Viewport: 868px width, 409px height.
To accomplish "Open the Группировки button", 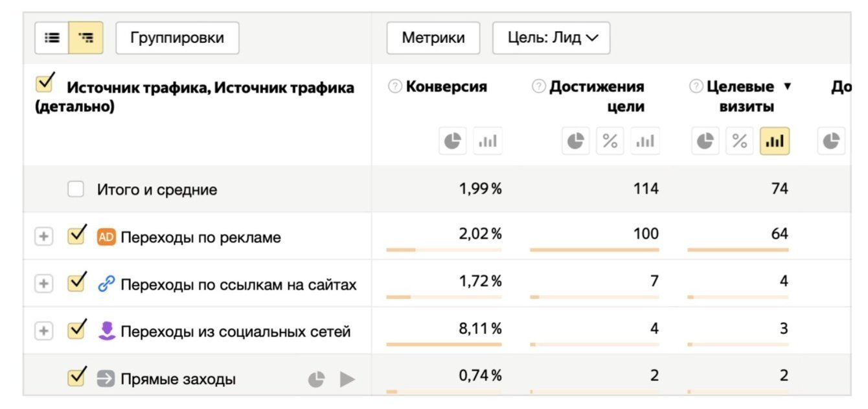I will 177,38.
